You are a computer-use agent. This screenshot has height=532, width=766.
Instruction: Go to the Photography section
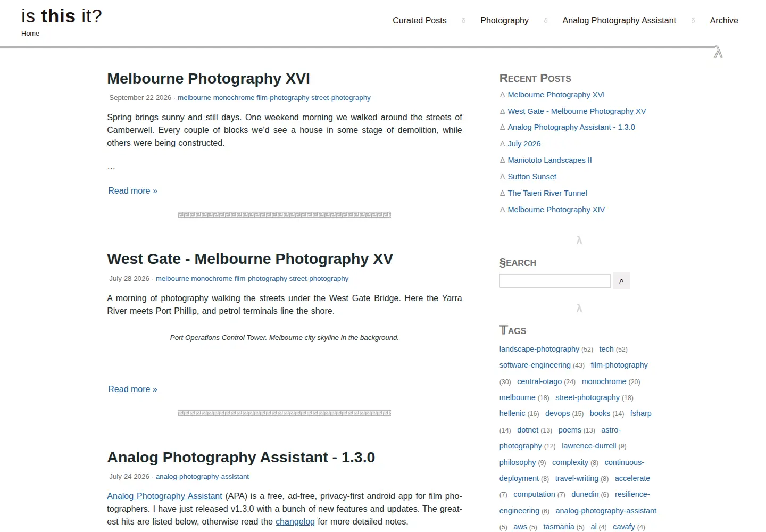[x=504, y=20]
